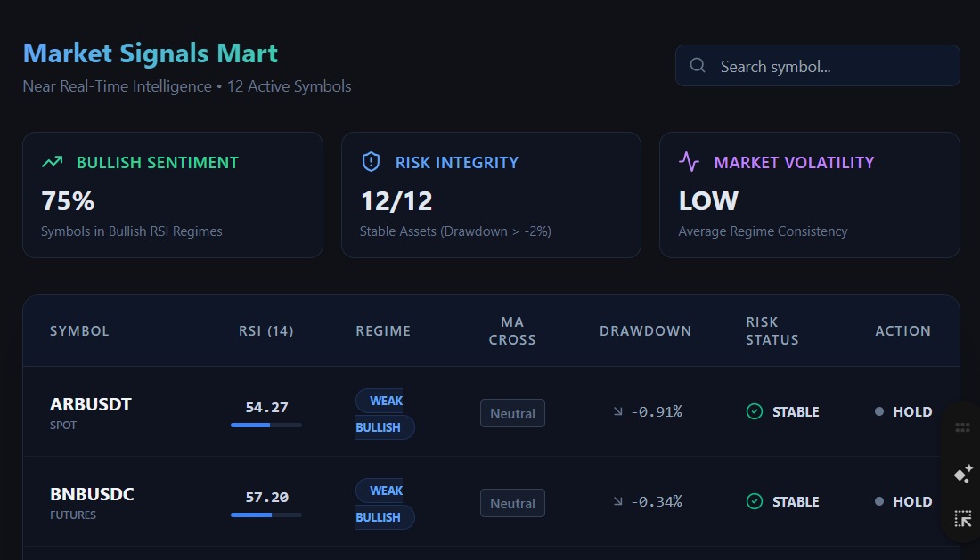Image resolution: width=980 pixels, height=560 pixels.
Task: Click the BNBUSDC stable checkmark icon
Action: pos(755,501)
